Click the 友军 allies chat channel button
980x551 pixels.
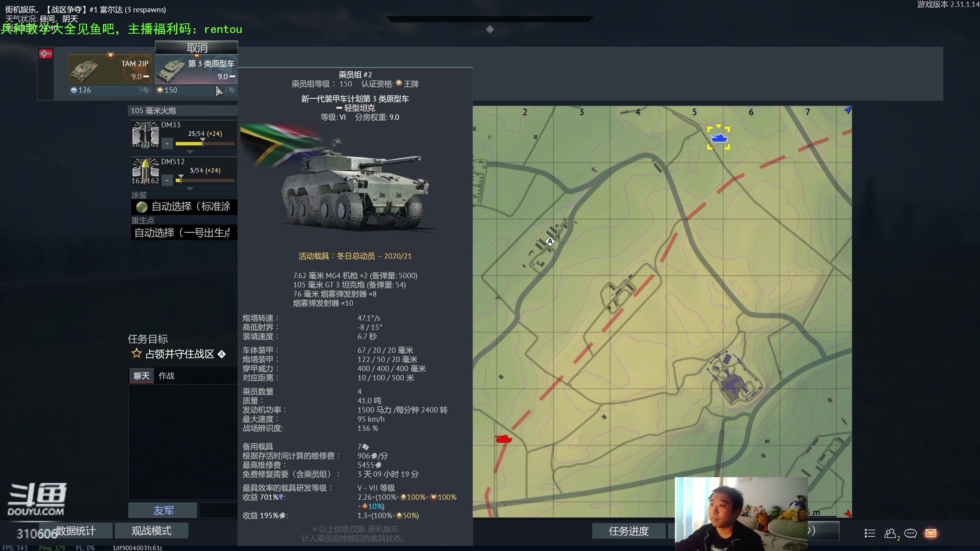[x=163, y=510]
